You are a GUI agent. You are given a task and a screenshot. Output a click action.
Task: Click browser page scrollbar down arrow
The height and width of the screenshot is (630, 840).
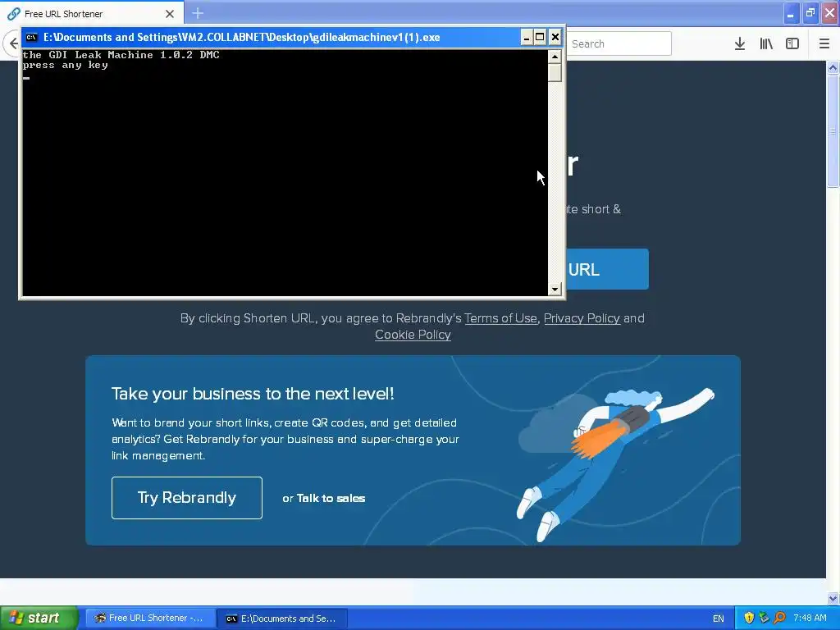(833, 598)
